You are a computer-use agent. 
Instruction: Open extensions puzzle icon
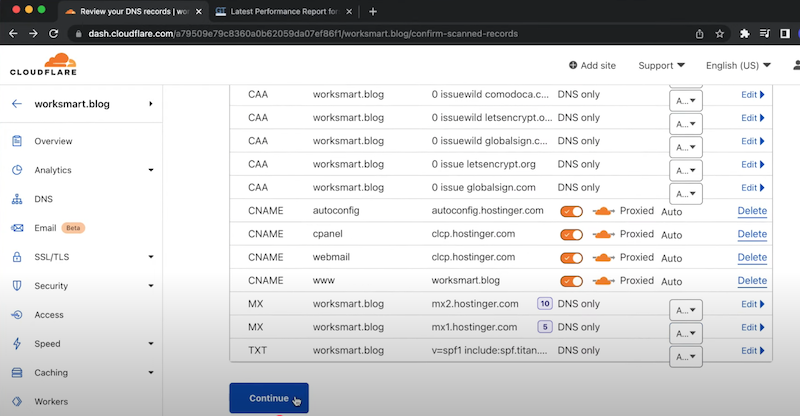click(x=744, y=34)
